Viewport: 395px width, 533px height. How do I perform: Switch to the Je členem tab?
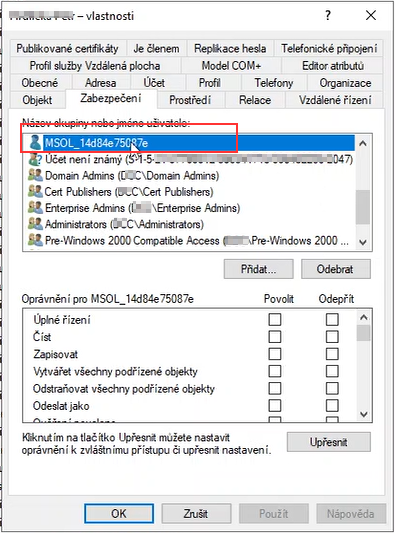156,49
